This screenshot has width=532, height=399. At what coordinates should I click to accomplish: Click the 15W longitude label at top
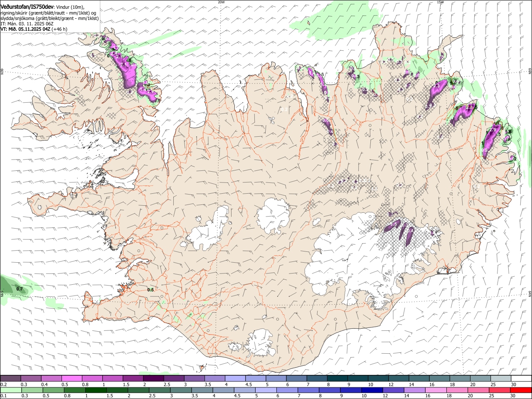[x=440, y=2]
